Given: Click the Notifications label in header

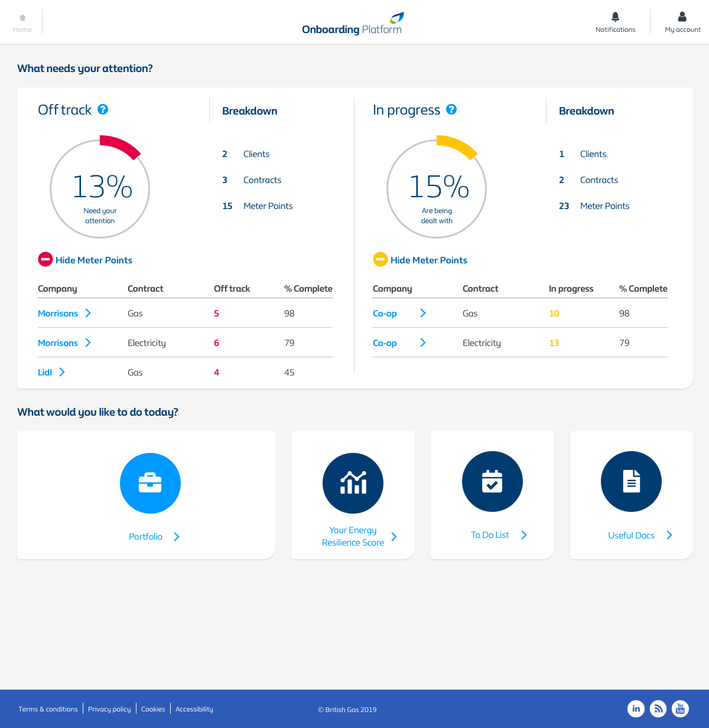Looking at the screenshot, I should coord(616,30).
